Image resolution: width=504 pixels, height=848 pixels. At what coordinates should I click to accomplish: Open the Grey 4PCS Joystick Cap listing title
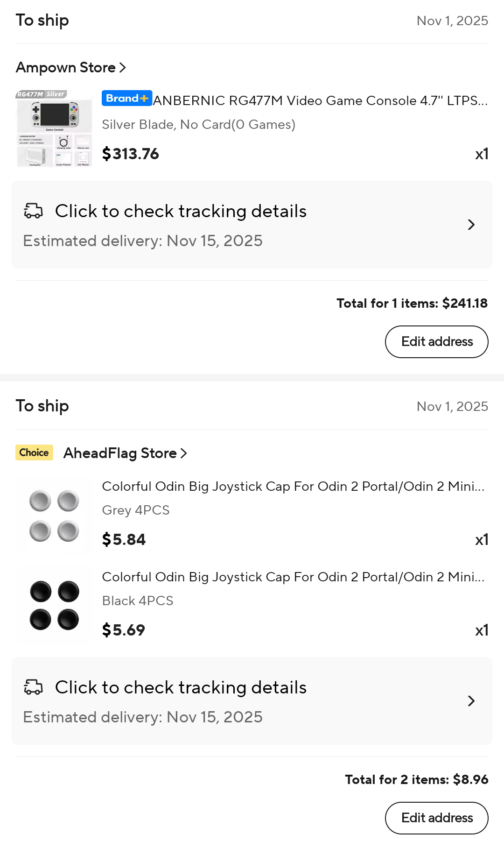click(x=293, y=487)
